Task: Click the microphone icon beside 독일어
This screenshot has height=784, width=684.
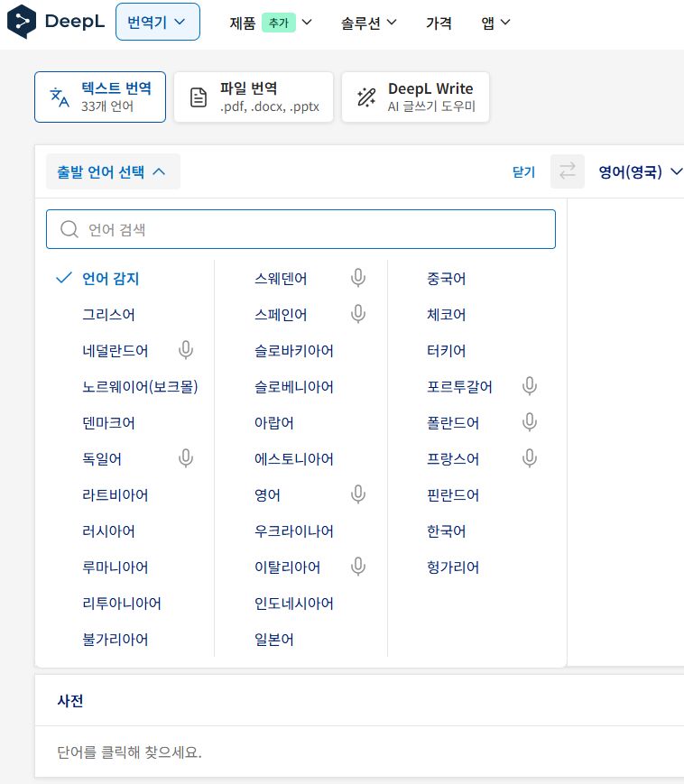Action: point(186,458)
